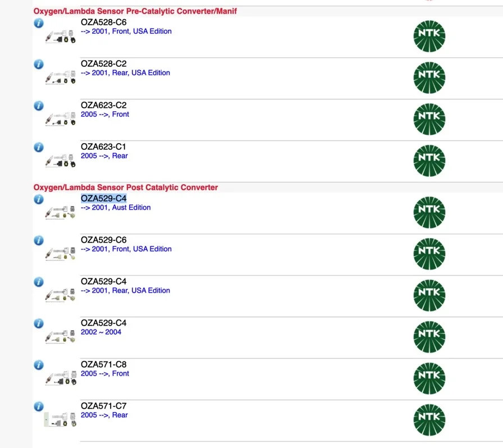
Task: Open '--> 2001, Front, USA Edition' link under OZA529-C6
Action: pyautogui.click(x=126, y=249)
